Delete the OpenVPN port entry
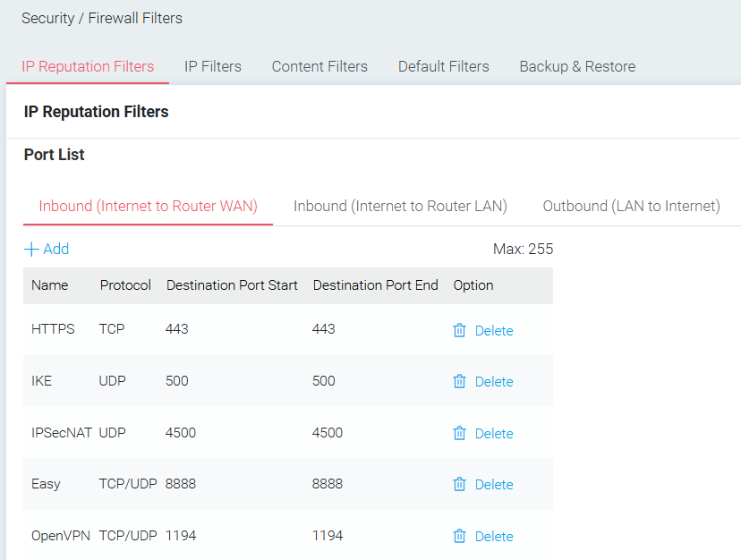This screenshot has width=741, height=560. pos(493,537)
